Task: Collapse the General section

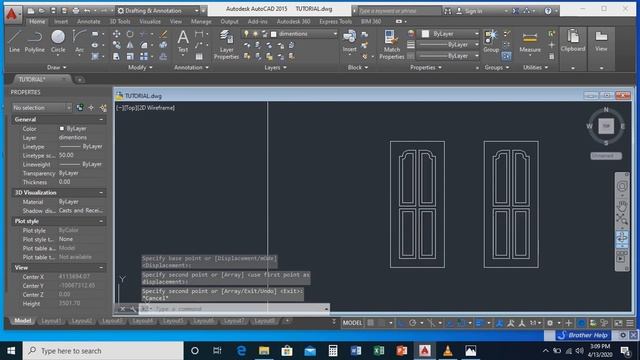Action: point(101,120)
